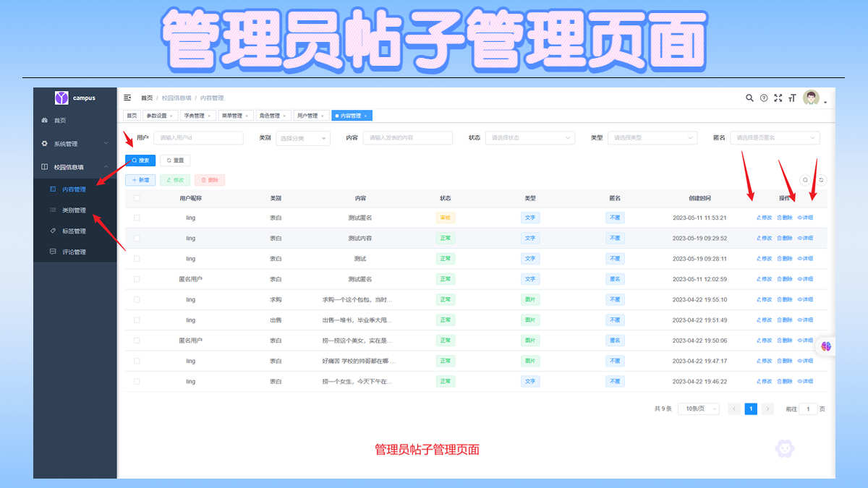Image resolution: width=868 pixels, height=488 pixels.
Task: Click 删除 for the 2023-04-22 19:51:49 row
Action: 785,320
